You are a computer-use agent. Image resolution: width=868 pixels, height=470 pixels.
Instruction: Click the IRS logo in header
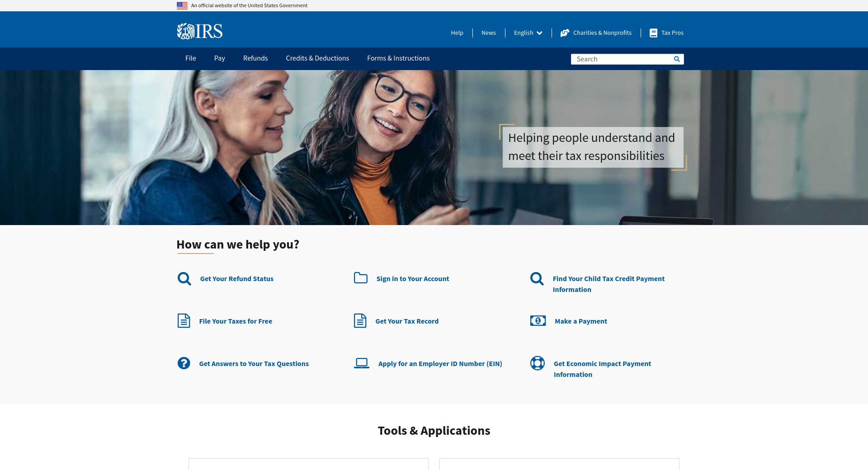click(199, 31)
